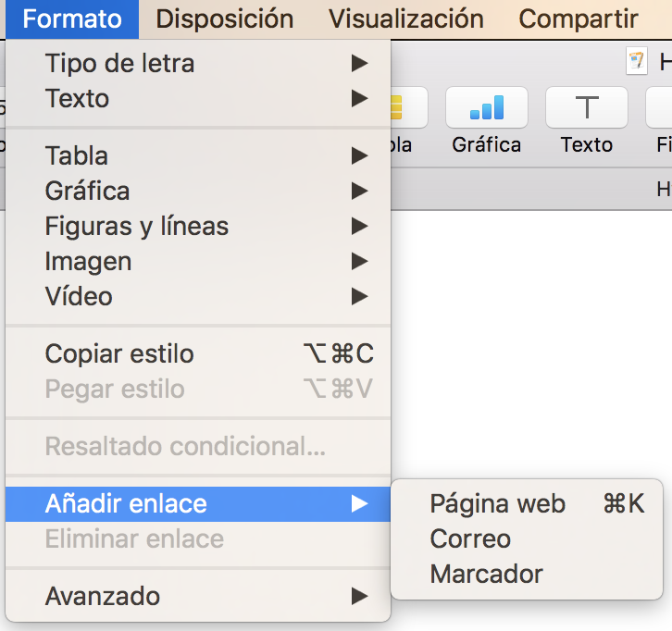
Task: Open the Disposición menu in menu bar
Action: [225, 19]
